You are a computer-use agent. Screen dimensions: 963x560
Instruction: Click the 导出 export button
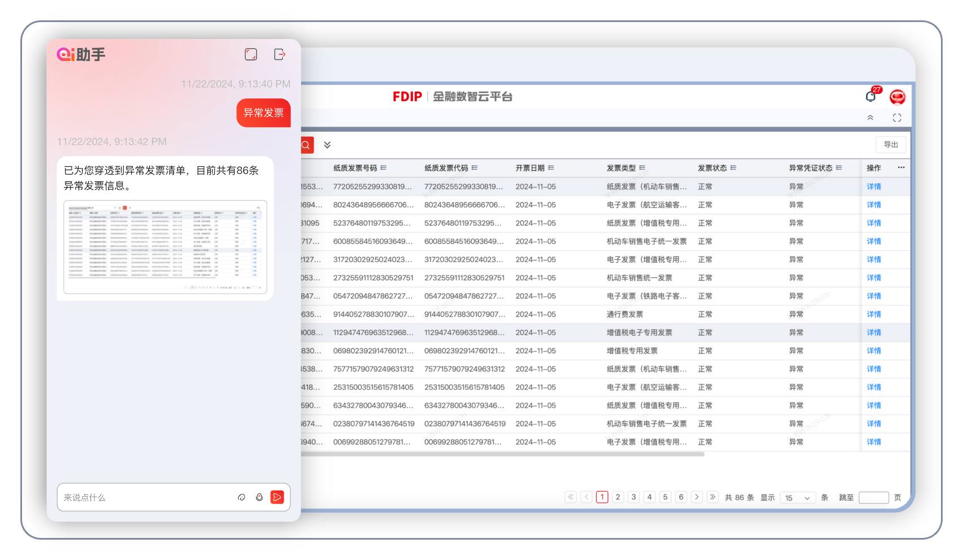(891, 145)
